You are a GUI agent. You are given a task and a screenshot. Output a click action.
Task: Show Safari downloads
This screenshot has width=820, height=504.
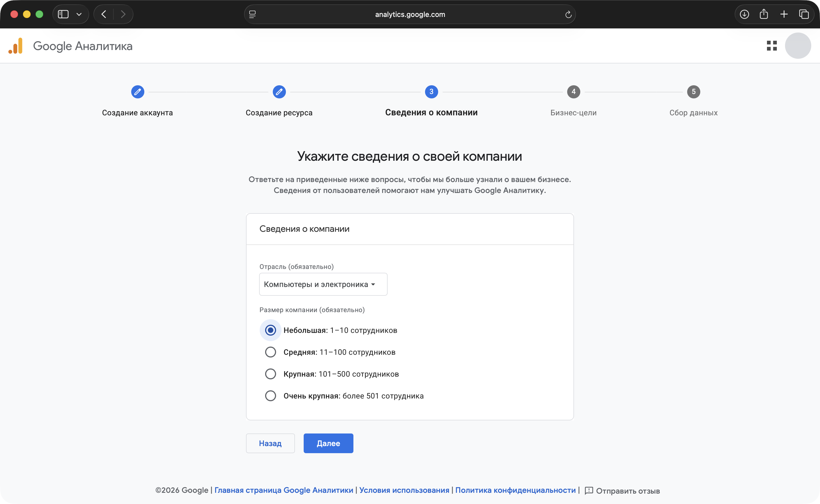744,14
